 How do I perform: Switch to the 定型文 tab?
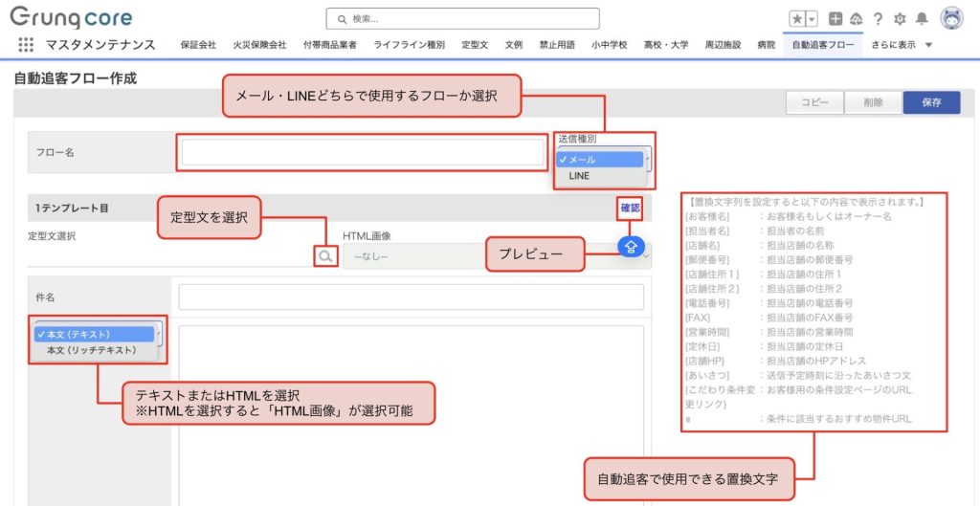point(475,45)
